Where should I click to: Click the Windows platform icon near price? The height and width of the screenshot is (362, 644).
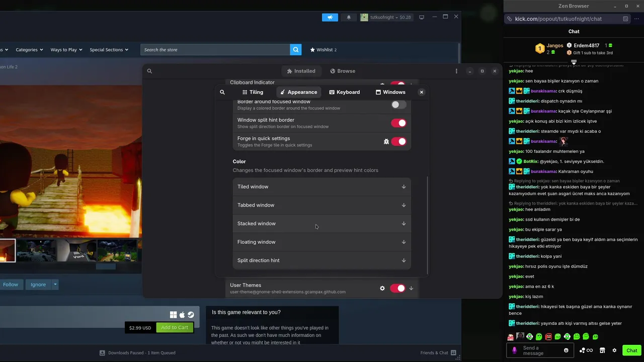[173, 315]
